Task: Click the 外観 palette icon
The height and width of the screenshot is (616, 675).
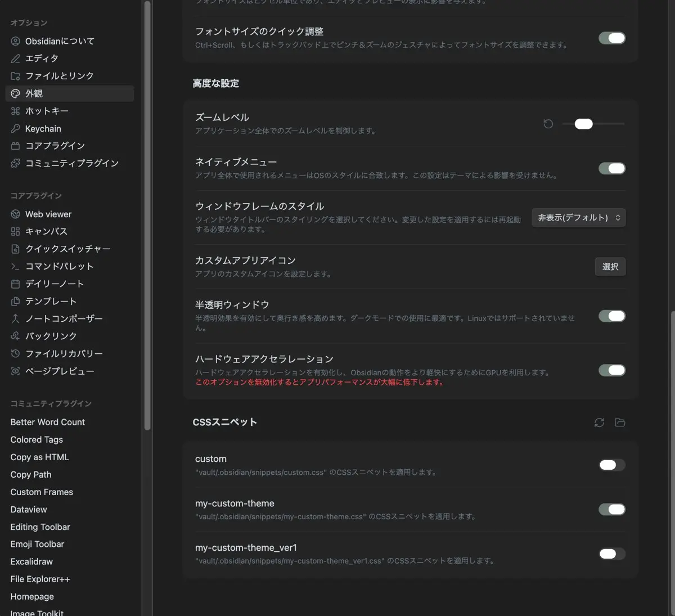Action: [15, 93]
